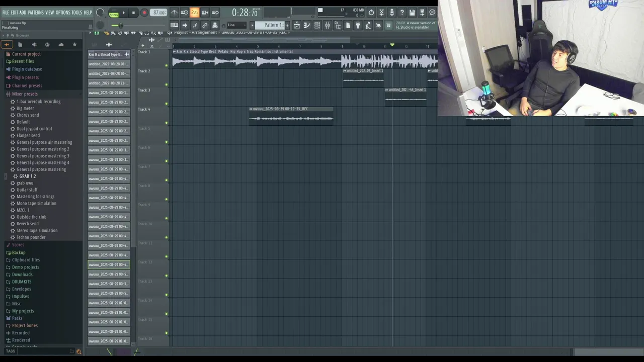Toggle loop recording icon
The width and height of the screenshot is (644, 362).
tap(215, 13)
